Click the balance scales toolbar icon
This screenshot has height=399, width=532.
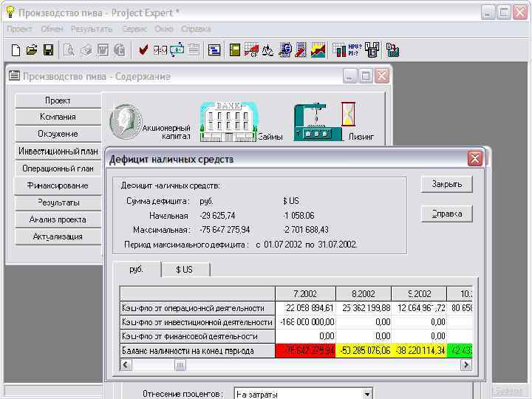coord(268,50)
